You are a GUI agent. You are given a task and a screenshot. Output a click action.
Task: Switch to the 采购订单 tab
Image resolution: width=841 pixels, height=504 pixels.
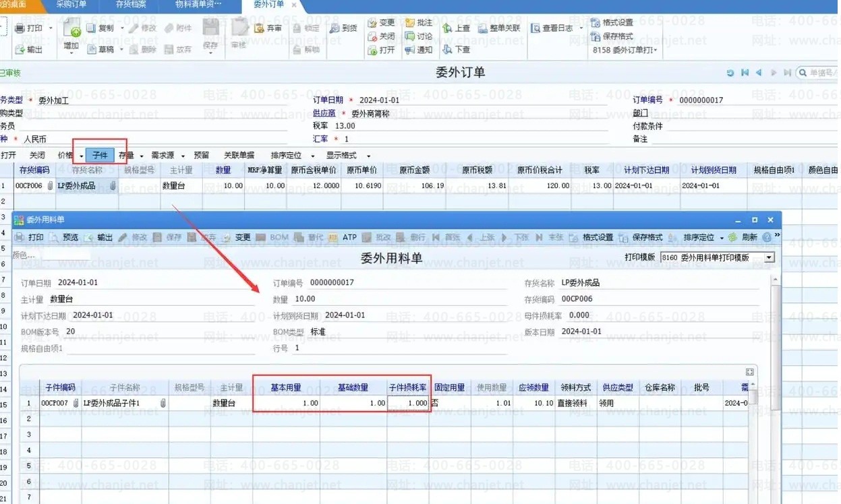click(x=71, y=5)
